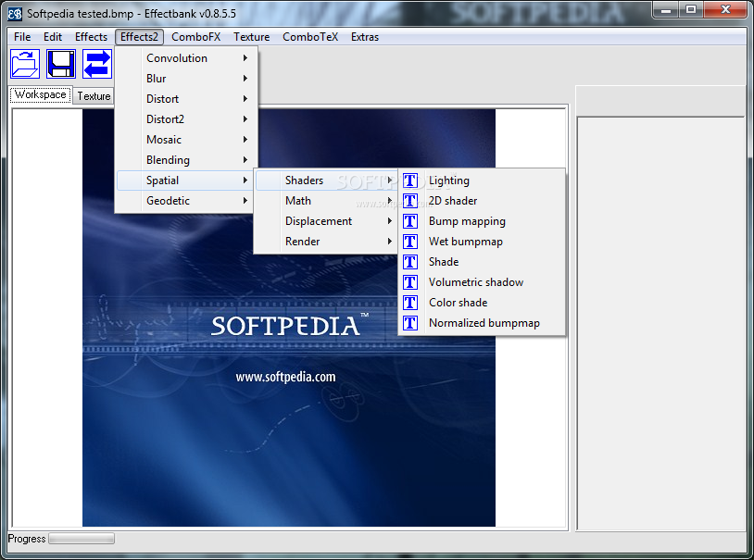Click the T icon beside 2D shader
The width and height of the screenshot is (754, 560).
[x=410, y=201]
